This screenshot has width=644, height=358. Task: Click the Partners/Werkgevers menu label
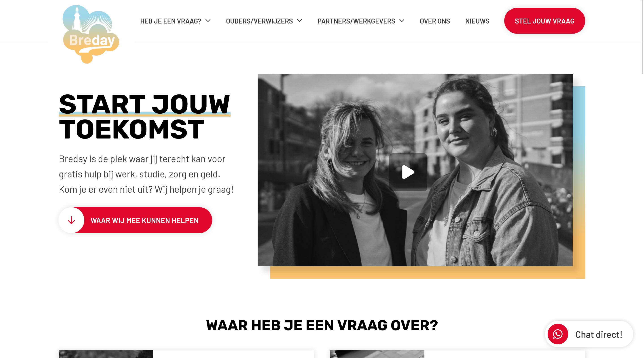(356, 21)
